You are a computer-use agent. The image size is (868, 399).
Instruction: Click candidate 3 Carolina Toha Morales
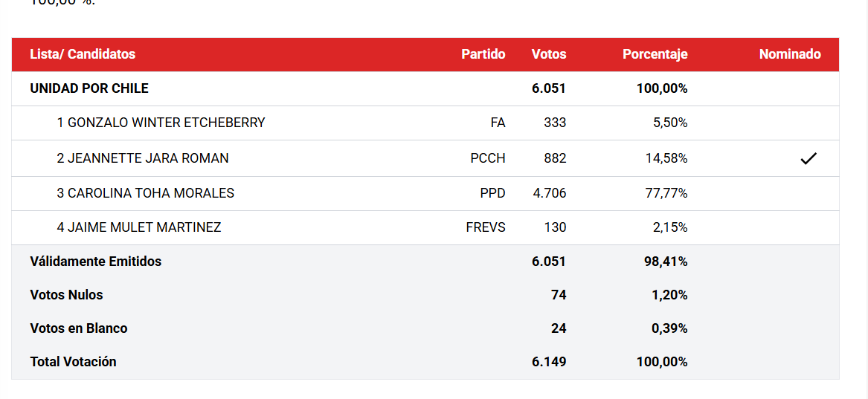click(x=145, y=193)
